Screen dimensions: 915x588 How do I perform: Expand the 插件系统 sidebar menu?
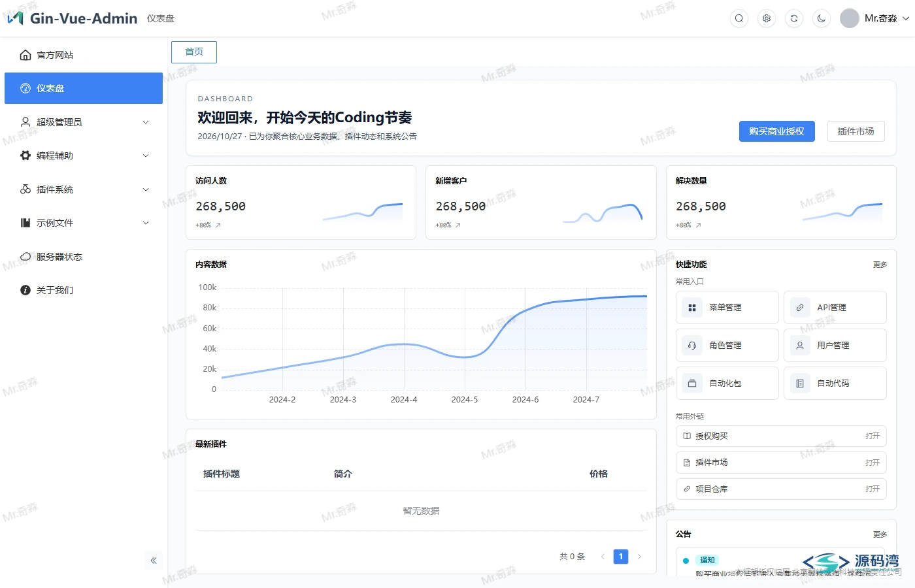84,189
